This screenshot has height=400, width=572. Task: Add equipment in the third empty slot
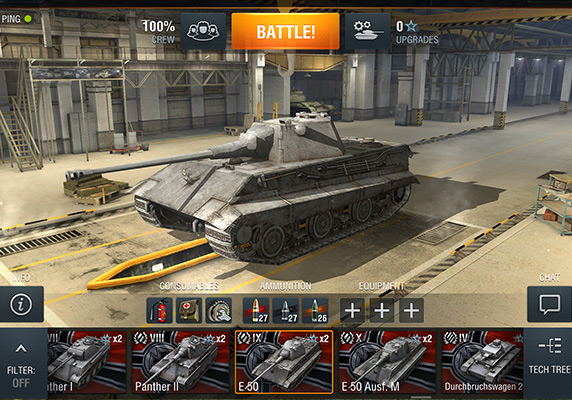pyautogui.click(x=411, y=311)
